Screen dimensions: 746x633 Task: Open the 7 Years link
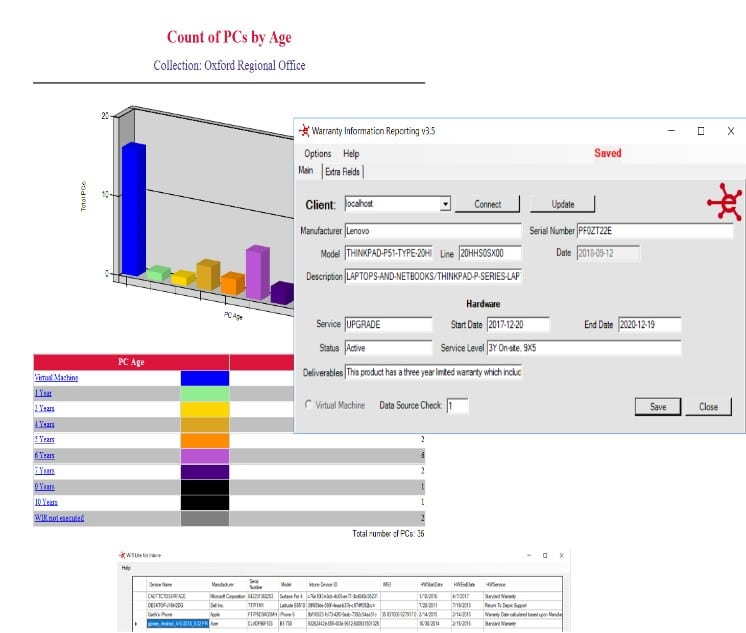(x=44, y=471)
